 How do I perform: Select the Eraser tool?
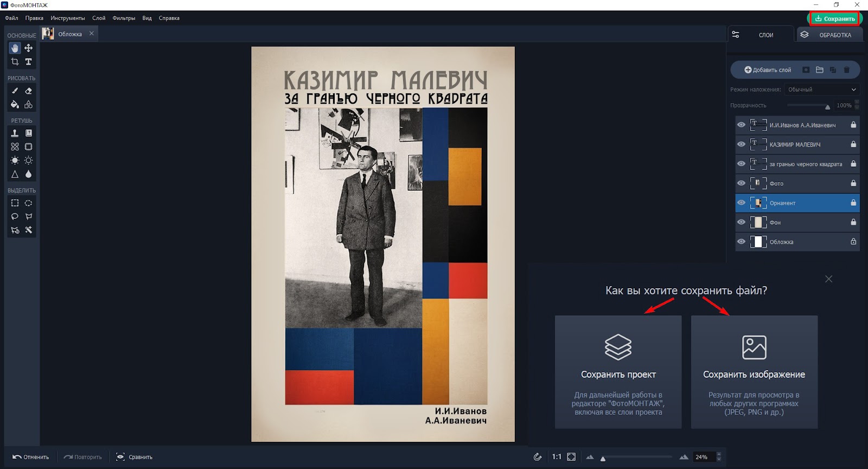pyautogui.click(x=29, y=91)
